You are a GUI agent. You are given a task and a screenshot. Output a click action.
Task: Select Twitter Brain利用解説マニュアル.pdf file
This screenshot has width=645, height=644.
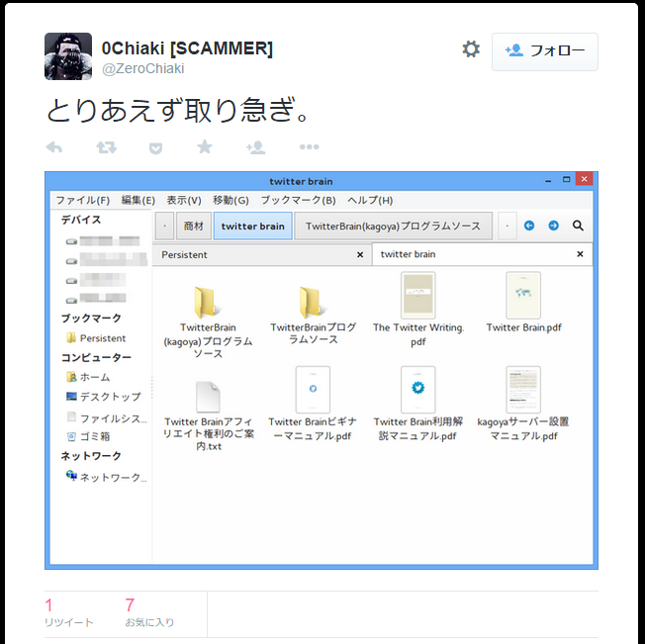click(x=417, y=405)
